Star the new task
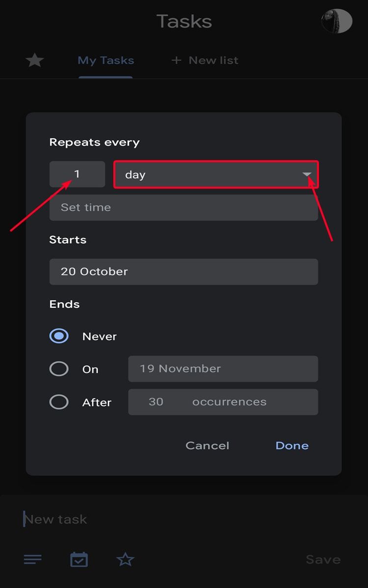Viewport: 368px width, 588px height. (125, 559)
